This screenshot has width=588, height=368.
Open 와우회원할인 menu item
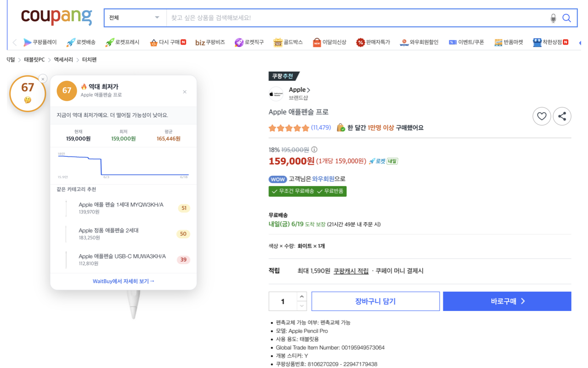tap(419, 42)
